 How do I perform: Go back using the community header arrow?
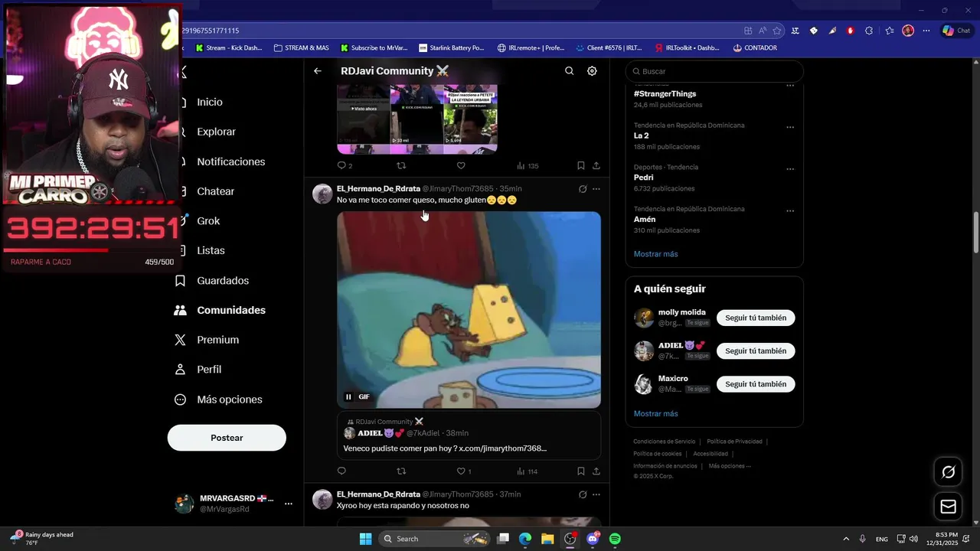pos(318,71)
